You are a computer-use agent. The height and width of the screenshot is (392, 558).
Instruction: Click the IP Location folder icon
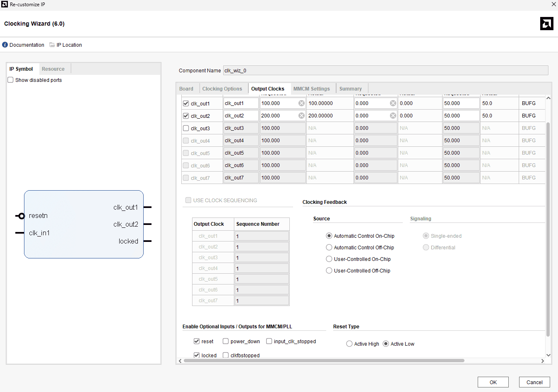tap(52, 45)
